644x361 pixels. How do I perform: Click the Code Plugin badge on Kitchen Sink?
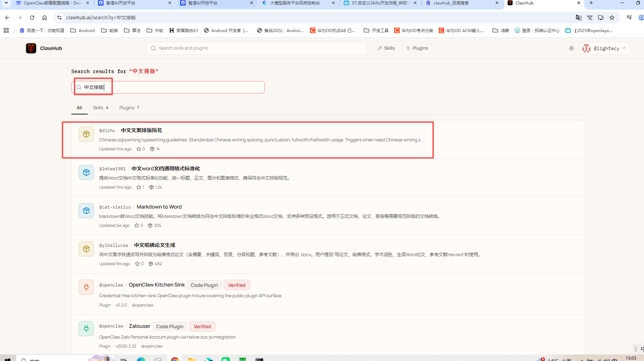pos(204,285)
